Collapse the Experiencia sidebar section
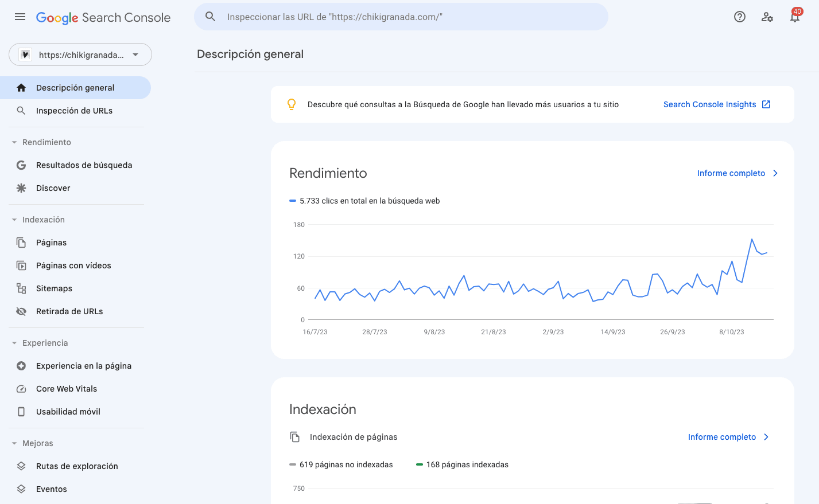 pyautogui.click(x=14, y=343)
